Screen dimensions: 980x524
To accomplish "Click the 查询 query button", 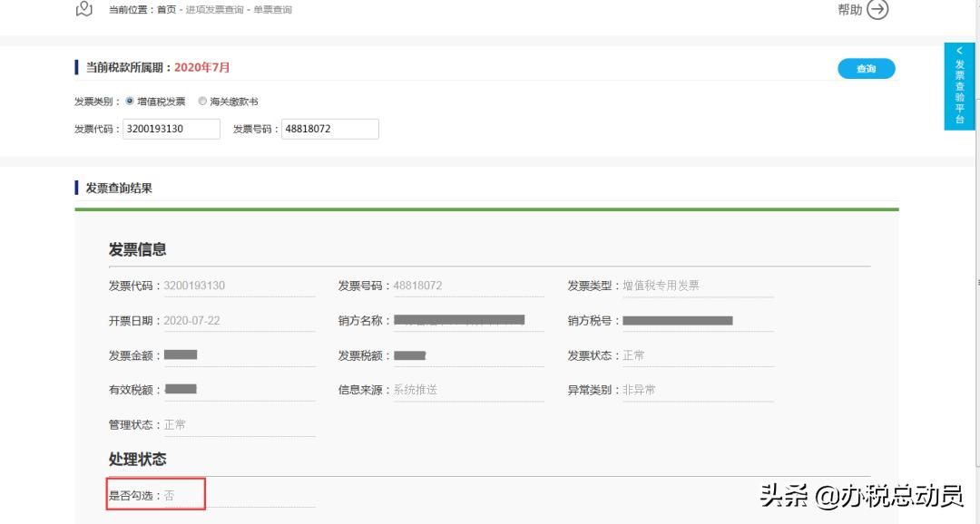I will coord(866,68).
